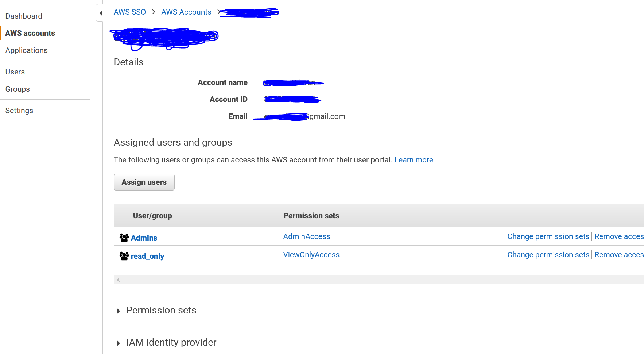Change permission sets for the Admins group
The width and height of the screenshot is (644, 354).
(x=548, y=236)
